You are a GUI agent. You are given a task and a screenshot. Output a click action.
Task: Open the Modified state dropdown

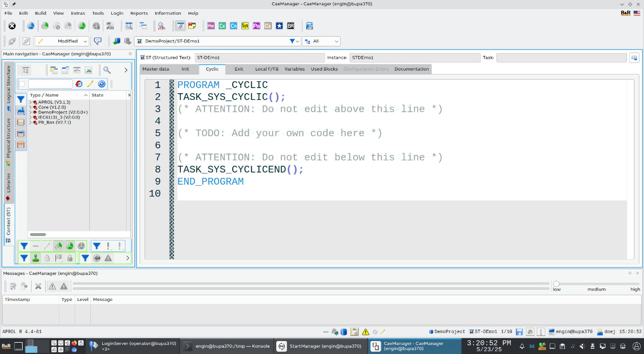pos(62,41)
